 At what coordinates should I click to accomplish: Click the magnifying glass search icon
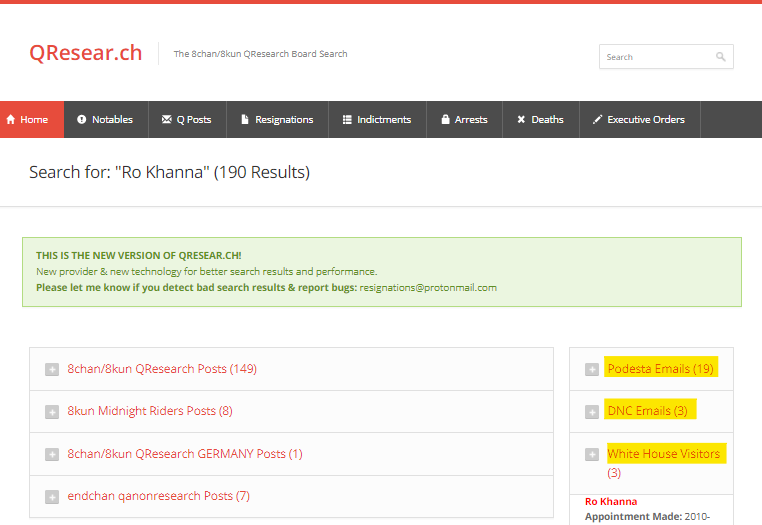click(721, 57)
